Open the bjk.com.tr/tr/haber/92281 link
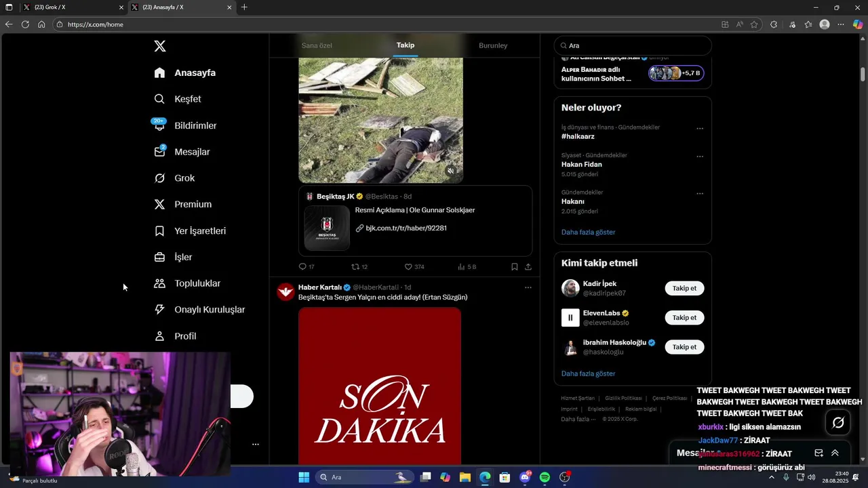868x488 pixels. coord(406,228)
